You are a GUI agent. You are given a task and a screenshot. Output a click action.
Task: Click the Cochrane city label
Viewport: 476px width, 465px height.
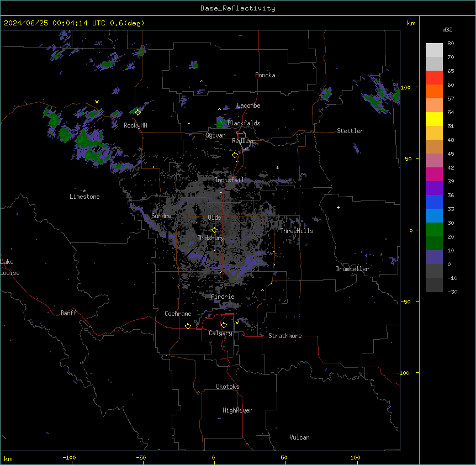178,314
